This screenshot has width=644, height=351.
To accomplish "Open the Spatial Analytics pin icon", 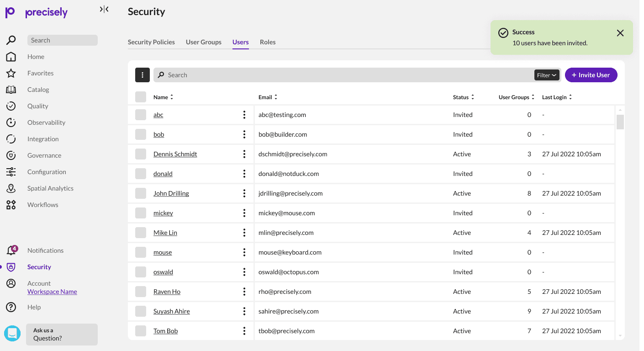I will pos(11,188).
